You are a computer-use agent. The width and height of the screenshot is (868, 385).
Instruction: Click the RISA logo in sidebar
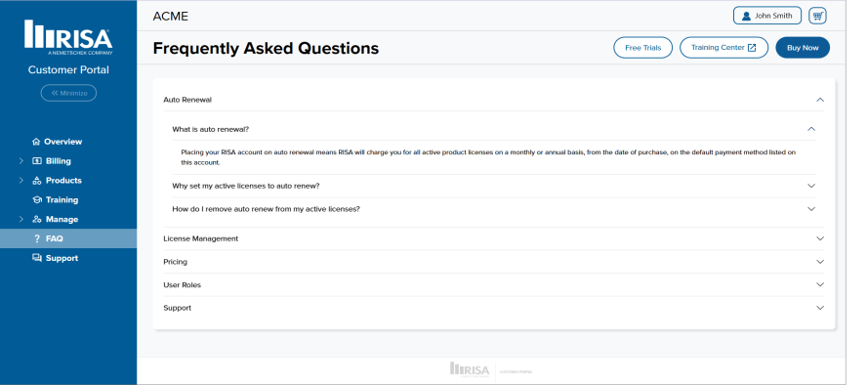click(68, 38)
